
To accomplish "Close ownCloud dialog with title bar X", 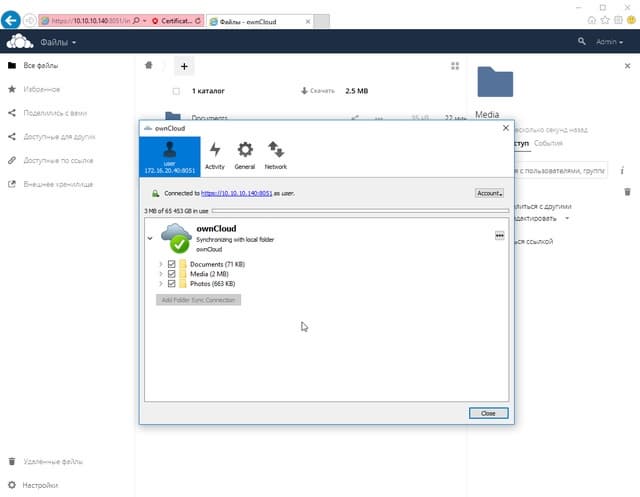I will click(506, 128).
